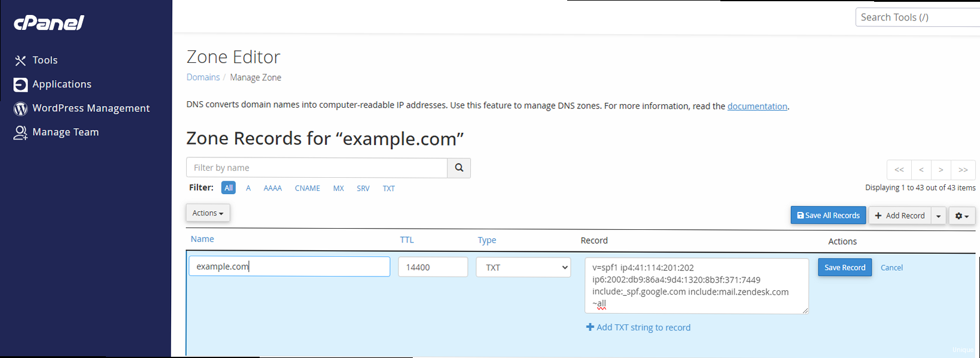Click the magnifier search button
This screenshot has height=358, width=980.
coord(459,168)
